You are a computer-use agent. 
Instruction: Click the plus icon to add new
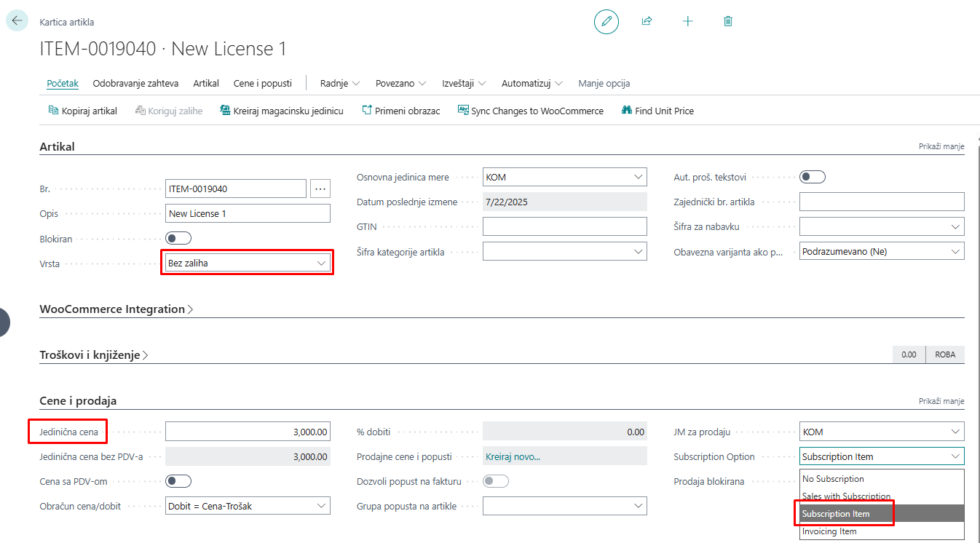[x=687, y=21]
